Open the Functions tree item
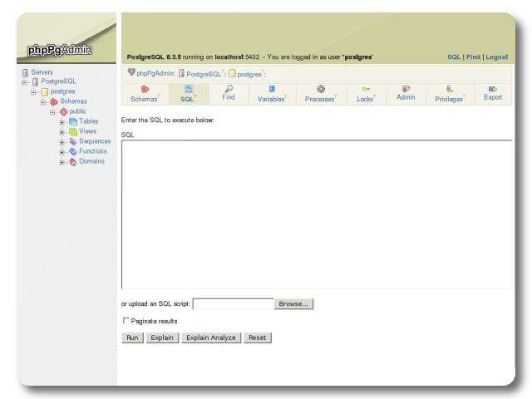532x399 pixels. click(92, 151)
